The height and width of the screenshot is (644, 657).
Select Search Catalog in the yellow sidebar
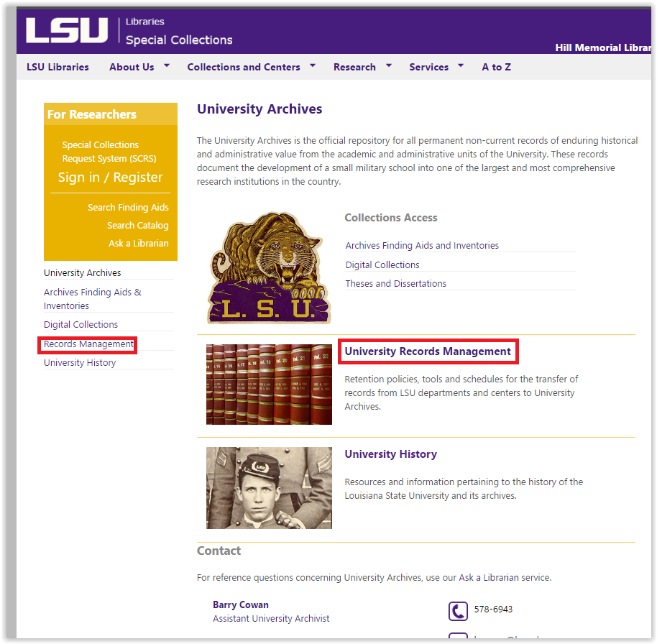(137, 225)
